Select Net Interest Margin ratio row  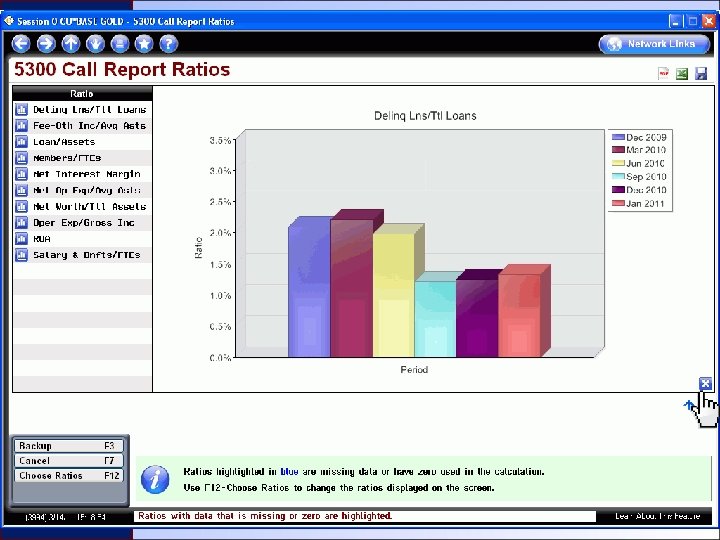[x=82, y=174]
